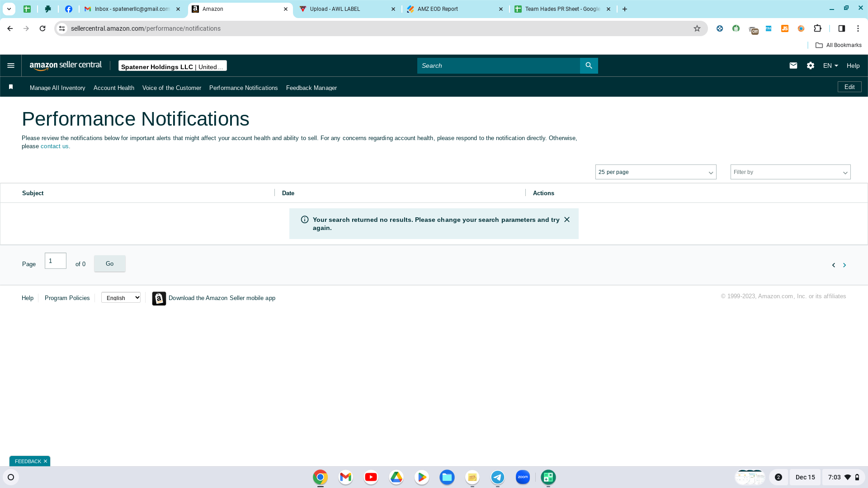Switch to the Gmail Inbox tab

point(132,9)
